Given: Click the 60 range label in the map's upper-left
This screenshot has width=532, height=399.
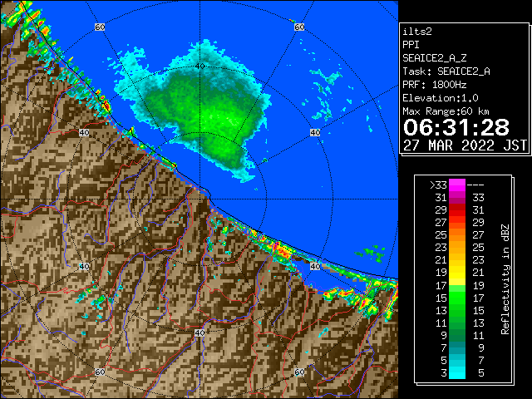Looking at the screenshot, I should pos(100,27).
